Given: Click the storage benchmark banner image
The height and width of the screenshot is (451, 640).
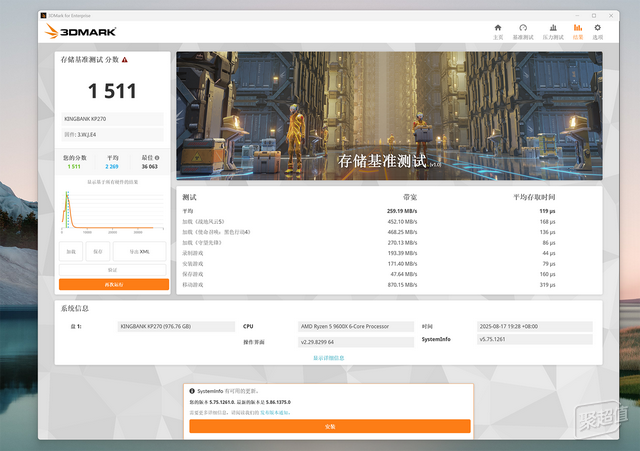Looking at the screenshot, I should point(389,116).
